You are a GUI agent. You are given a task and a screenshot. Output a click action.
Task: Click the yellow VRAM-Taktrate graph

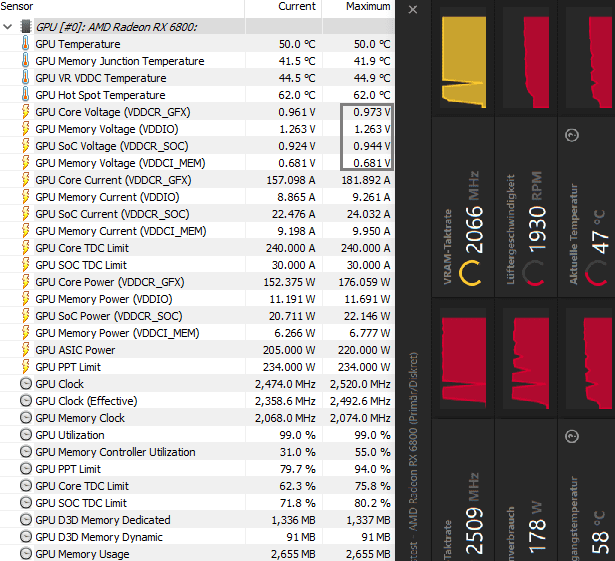(464, 62)
